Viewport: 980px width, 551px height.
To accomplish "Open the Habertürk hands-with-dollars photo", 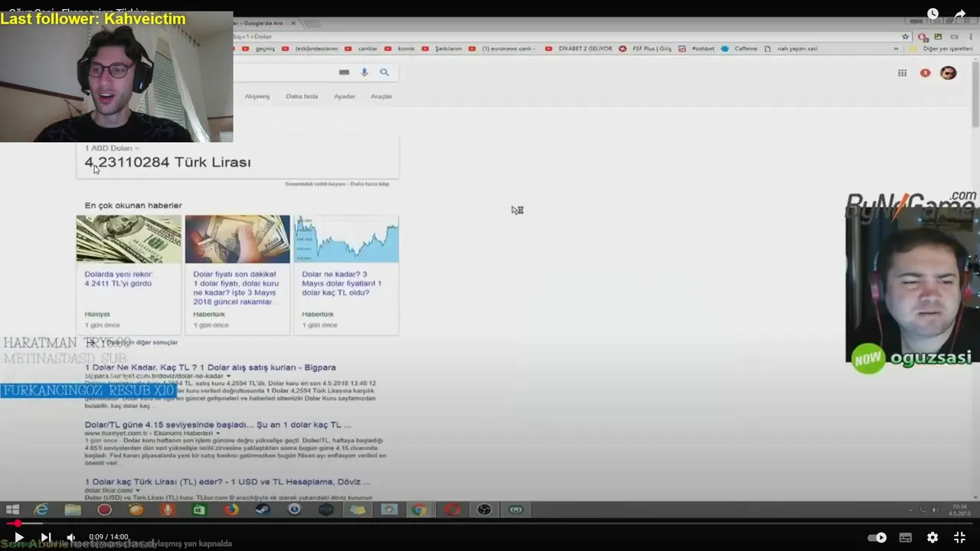I will click(237, 239).
